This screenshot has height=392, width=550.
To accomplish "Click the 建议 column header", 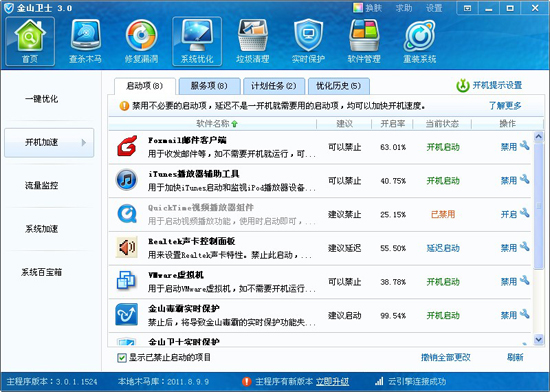I will tap(344, 124).
